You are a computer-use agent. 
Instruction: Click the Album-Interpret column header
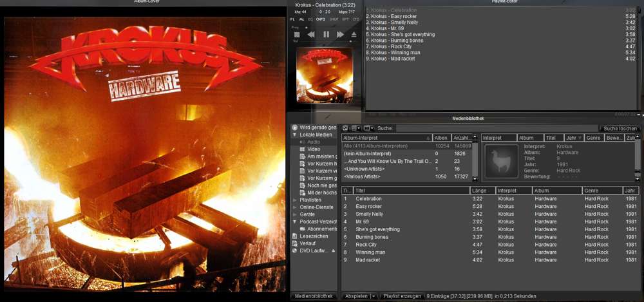point(385,138)
